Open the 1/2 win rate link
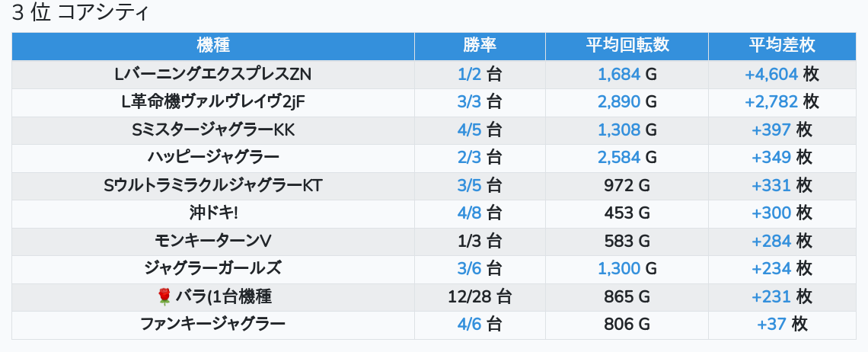Screen dimensions: 868x352 point(470,74)
